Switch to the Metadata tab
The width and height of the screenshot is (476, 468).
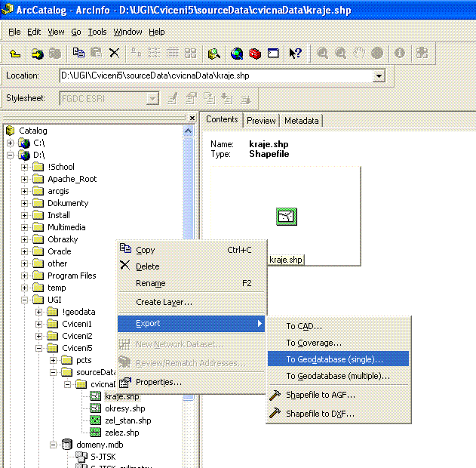(x=302, y=121)
